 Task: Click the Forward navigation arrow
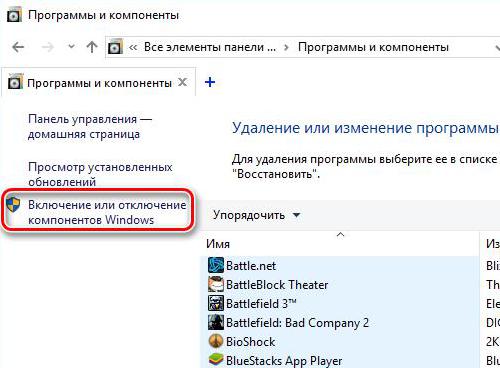(x=48, y=47)
